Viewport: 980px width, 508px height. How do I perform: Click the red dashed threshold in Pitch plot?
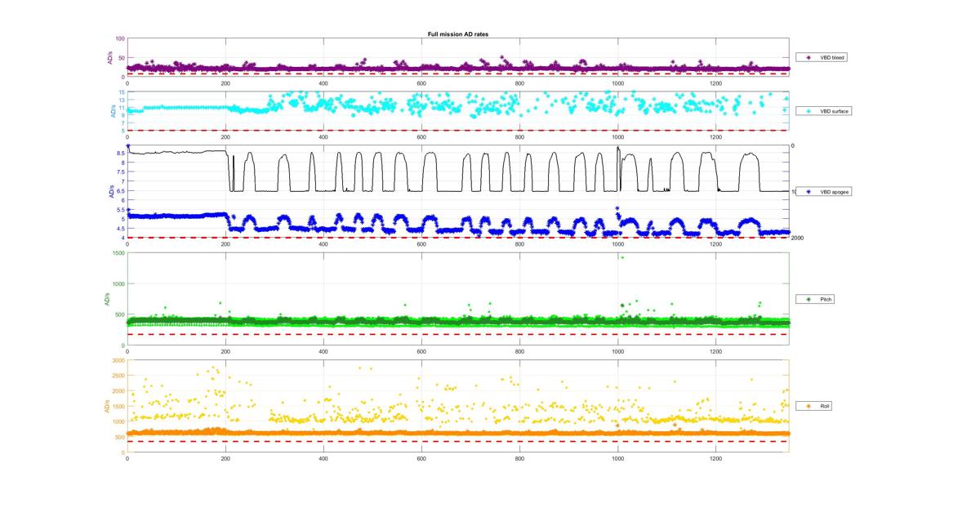point(457,334)
